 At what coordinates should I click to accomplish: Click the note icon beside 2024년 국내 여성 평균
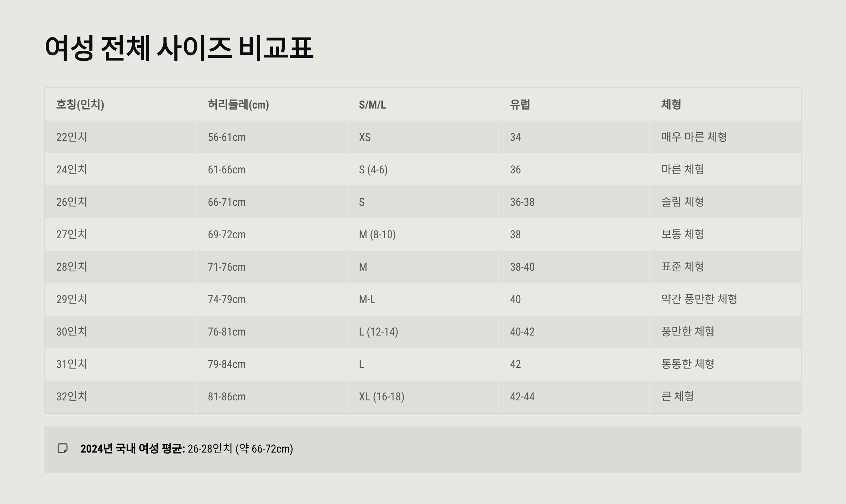63,448
